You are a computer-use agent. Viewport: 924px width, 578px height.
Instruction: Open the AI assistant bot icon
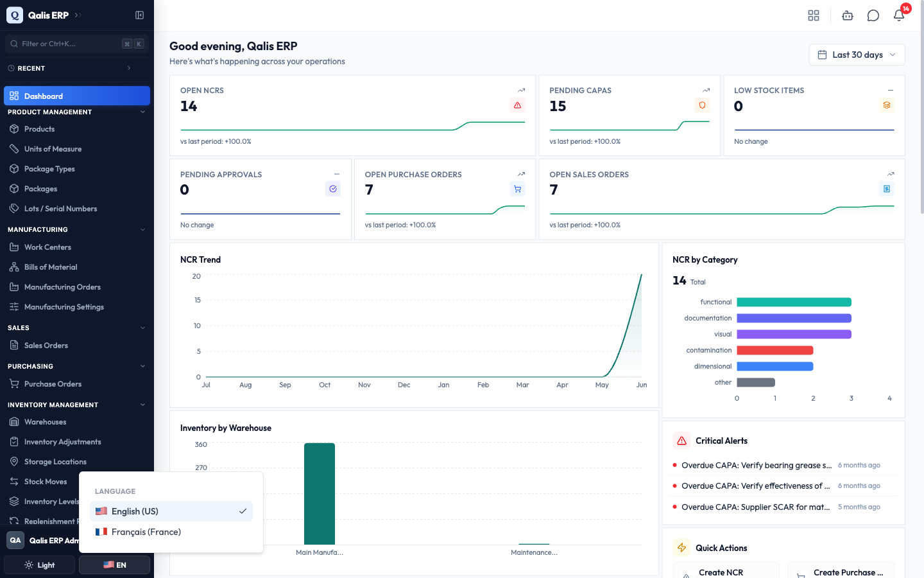848,15
